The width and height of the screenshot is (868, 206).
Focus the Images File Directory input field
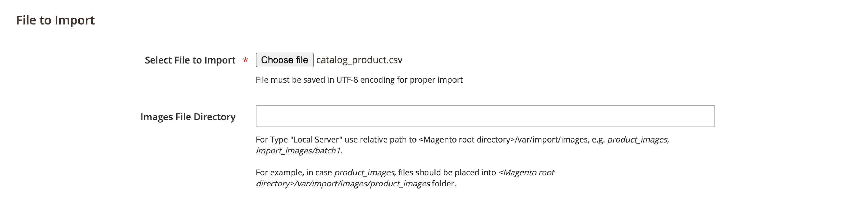click(485, 116)
